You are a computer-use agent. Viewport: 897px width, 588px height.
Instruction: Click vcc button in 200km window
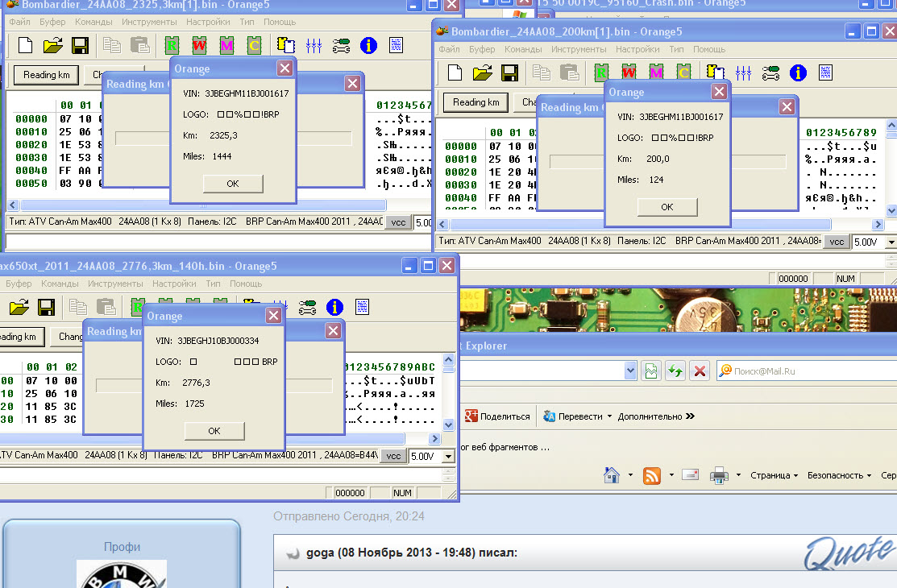(x=837, y=242)
